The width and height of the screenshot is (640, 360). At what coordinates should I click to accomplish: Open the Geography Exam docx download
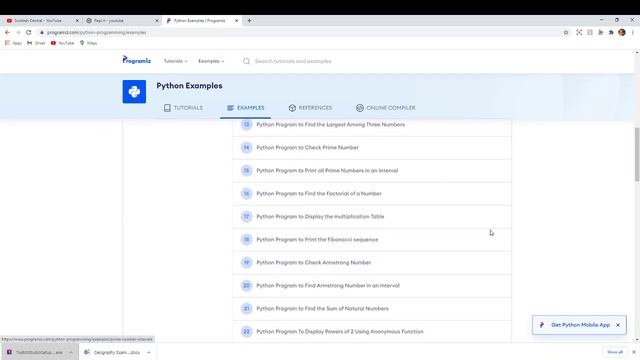pos(112,352)
